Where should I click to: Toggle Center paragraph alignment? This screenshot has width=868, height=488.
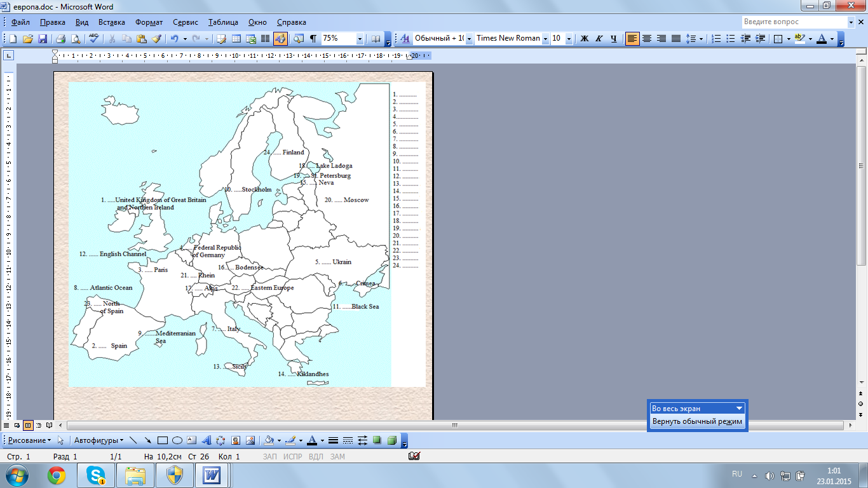click(647, 39)
